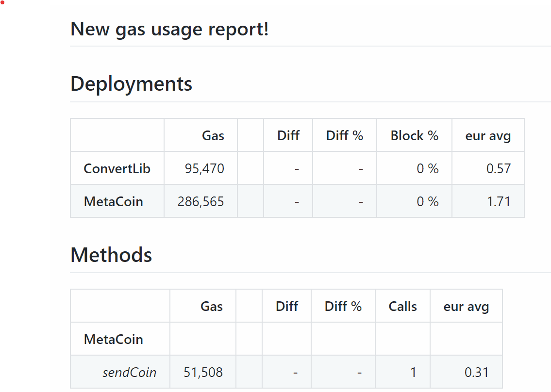Click the Diff header in Methods table
This screenshot has width=551, height=392.
pos(286,306)
